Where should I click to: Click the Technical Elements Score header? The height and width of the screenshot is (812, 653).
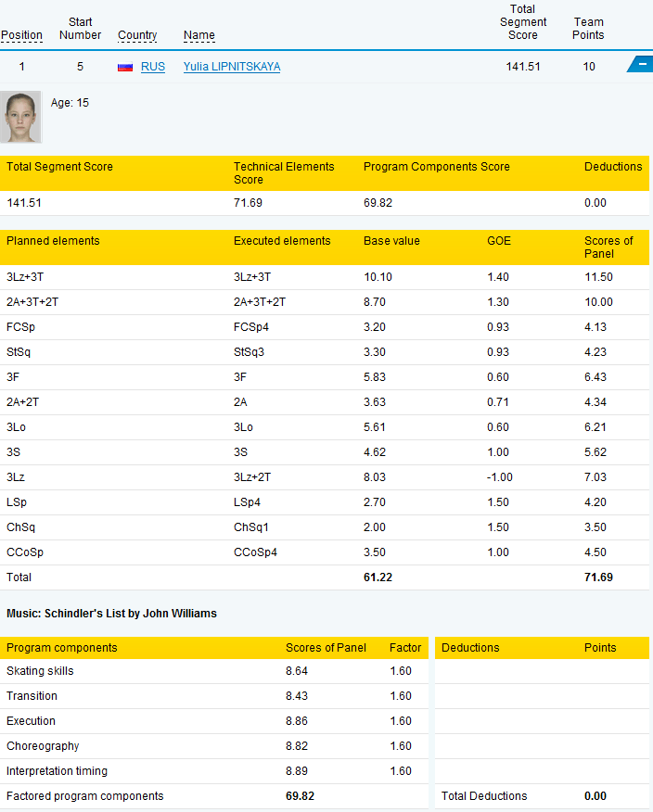pyautogui.click(x=284, y=173)
